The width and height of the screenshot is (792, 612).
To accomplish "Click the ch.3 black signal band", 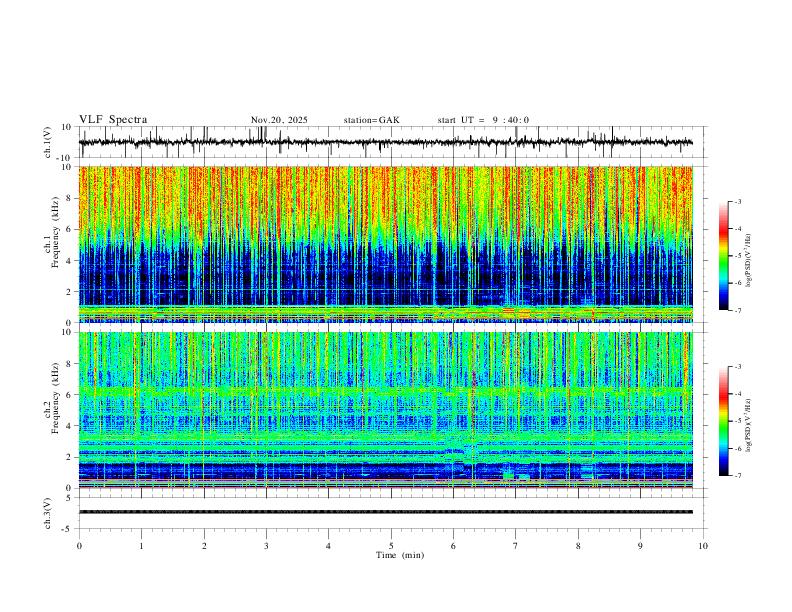I will [x=385, y=512].
